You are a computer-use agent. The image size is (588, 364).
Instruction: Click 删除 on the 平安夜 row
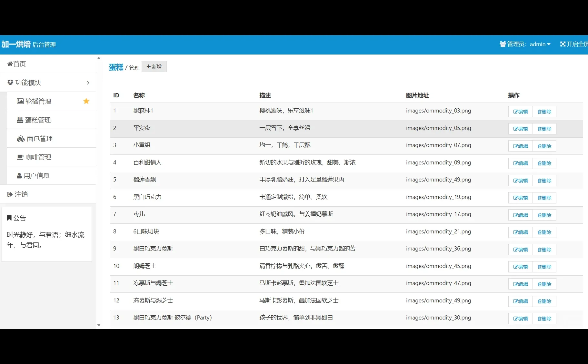point(544,128)
